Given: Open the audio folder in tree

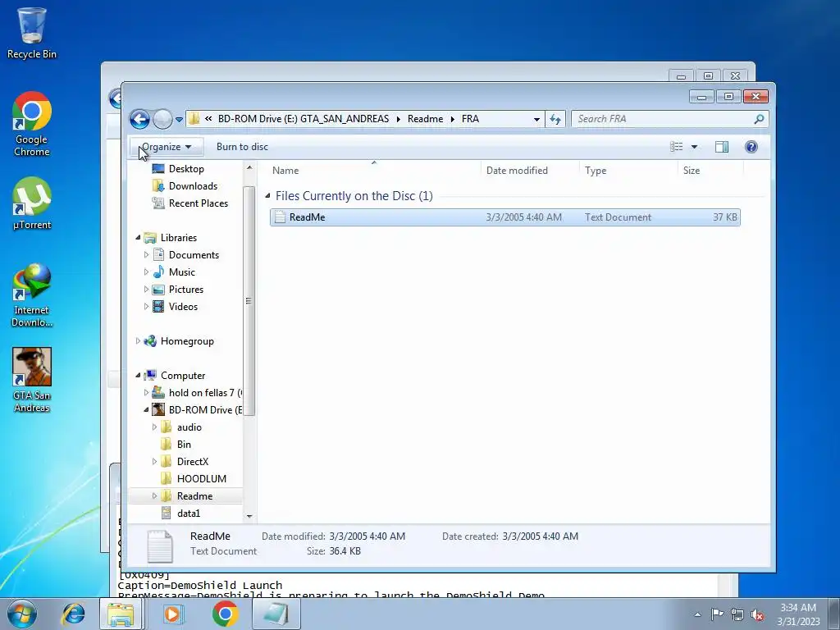Looking at the screenshot, I should tap(189, 427).
